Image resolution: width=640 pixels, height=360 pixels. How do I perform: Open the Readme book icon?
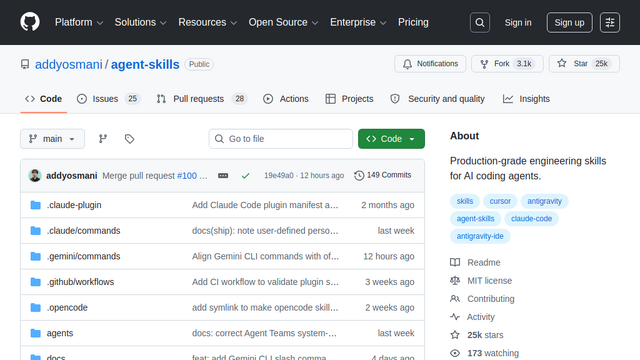(455, 262)
